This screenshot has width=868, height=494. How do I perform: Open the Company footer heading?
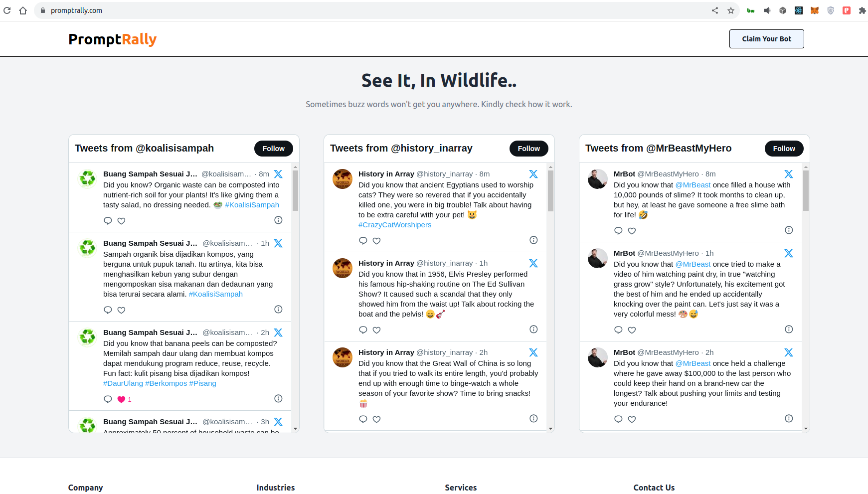click(x=86, y=488)
